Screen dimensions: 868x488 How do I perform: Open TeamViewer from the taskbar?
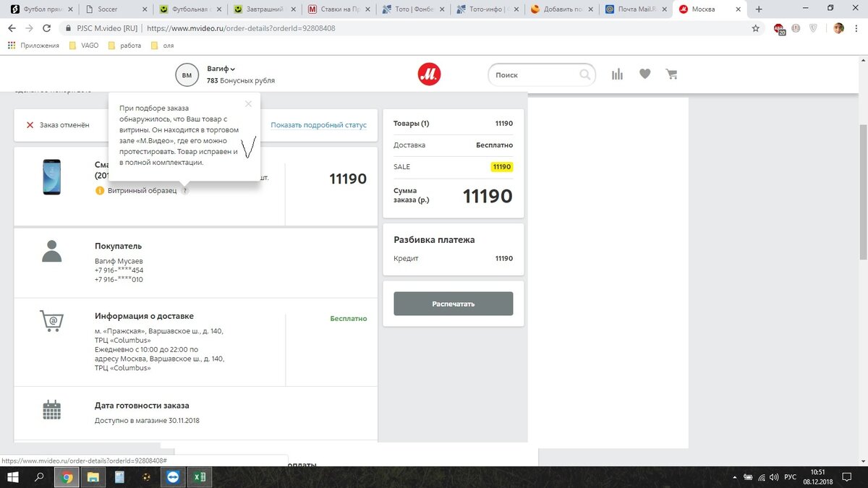[172, 477]
